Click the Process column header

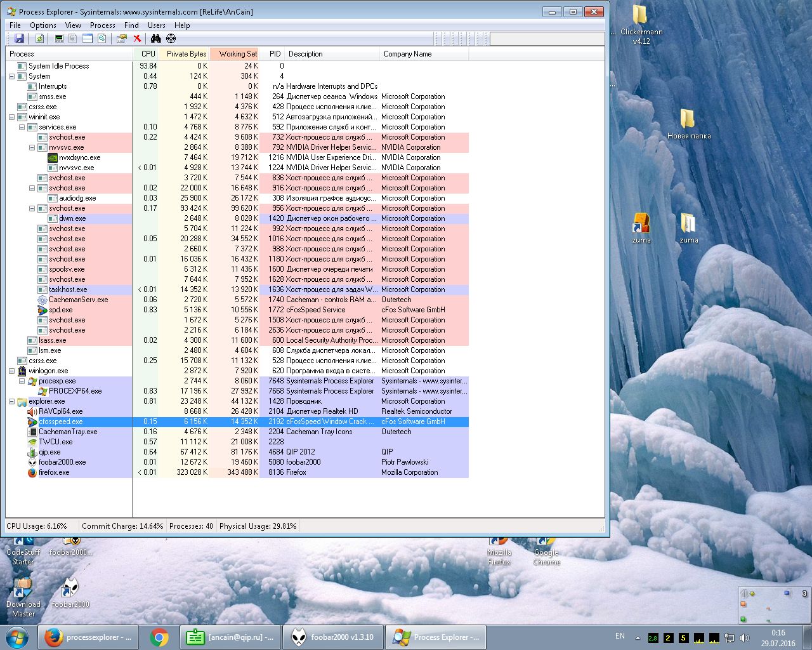69,54
